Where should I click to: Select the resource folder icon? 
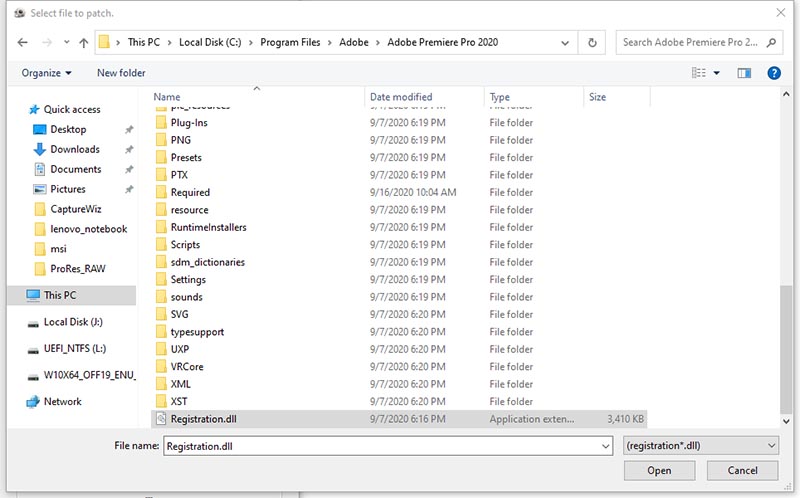pos(161,210)
